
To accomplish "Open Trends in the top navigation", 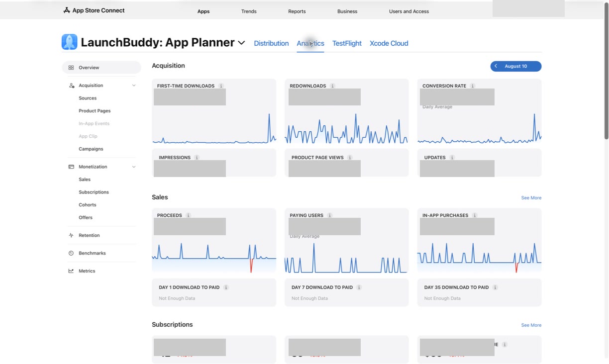I will tap(249, 11).
